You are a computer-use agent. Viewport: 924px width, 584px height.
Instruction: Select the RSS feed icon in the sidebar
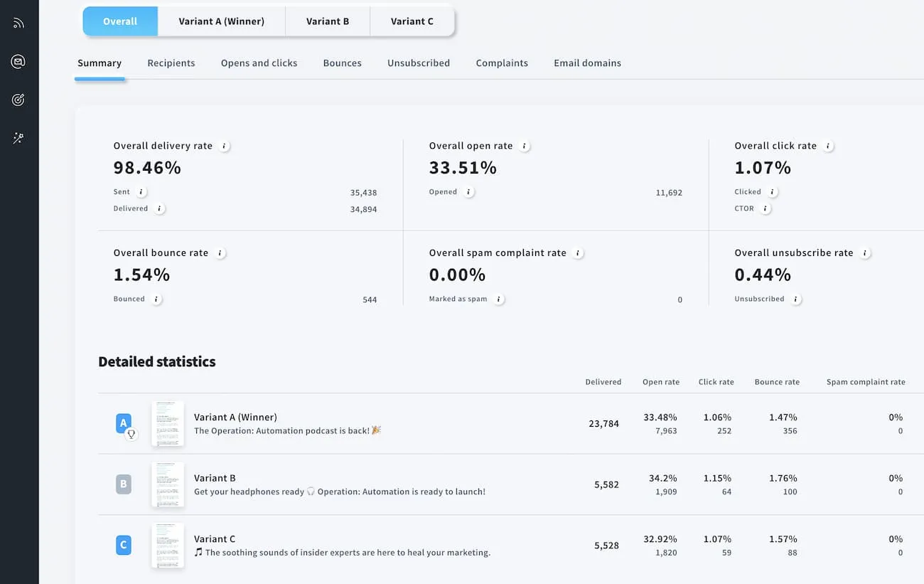[18, 23]
